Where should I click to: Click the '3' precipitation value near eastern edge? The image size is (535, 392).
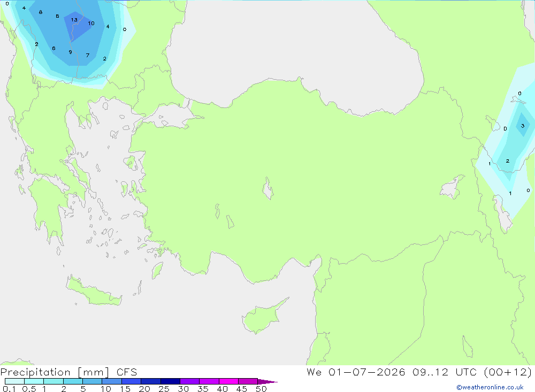(x=522, y=126)
